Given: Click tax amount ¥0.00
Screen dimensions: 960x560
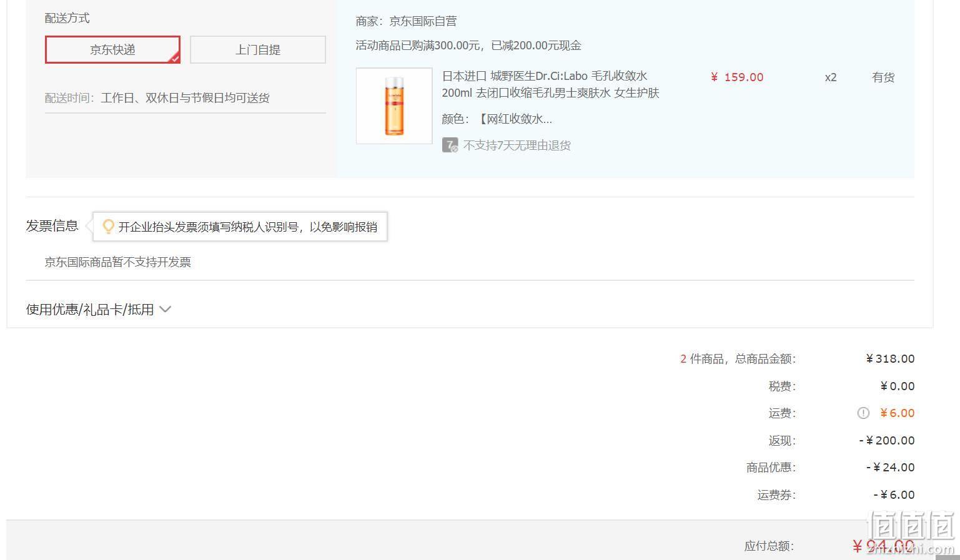Looking at the screenshot, I should [897, 386].
